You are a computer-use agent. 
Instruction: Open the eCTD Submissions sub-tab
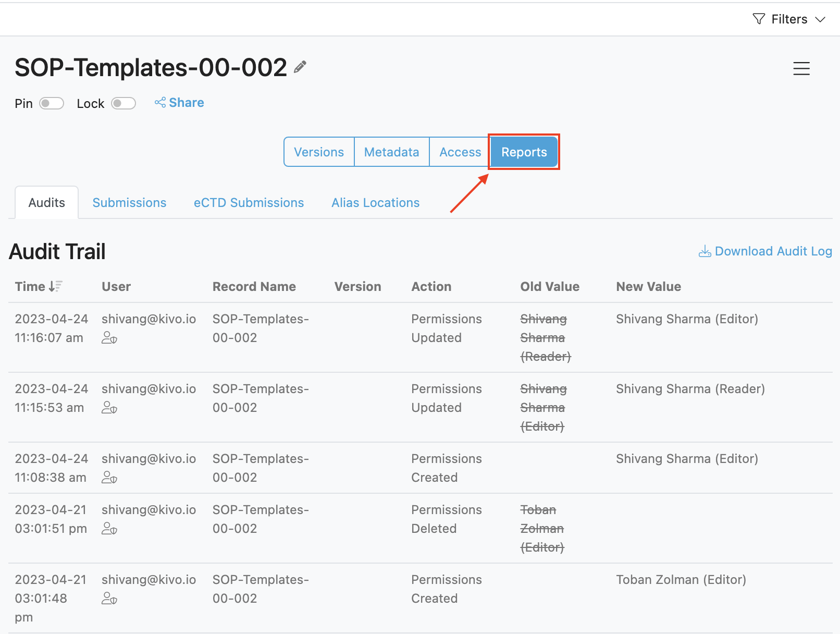point(249,203)
